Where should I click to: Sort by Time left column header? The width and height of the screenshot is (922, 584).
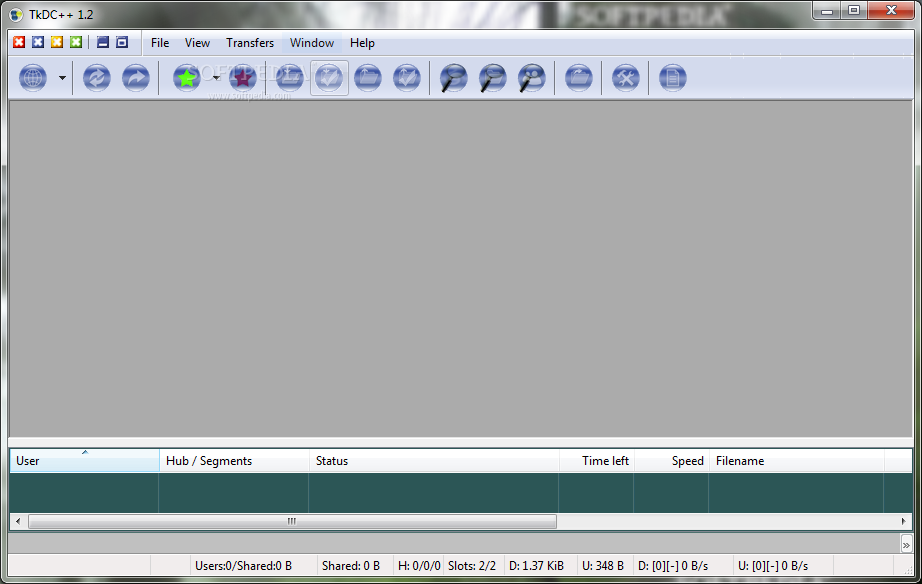[x=596, y=460]
